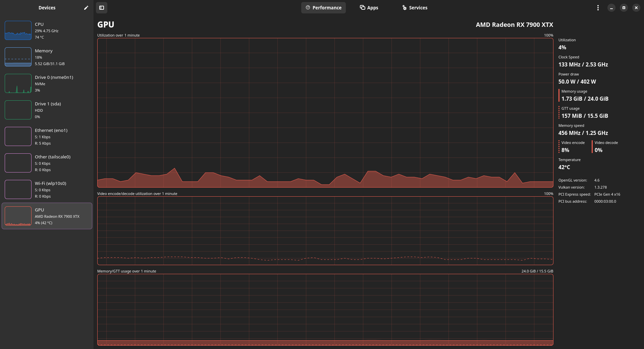Click the video encode/decode utilization graph

point(325,231)
